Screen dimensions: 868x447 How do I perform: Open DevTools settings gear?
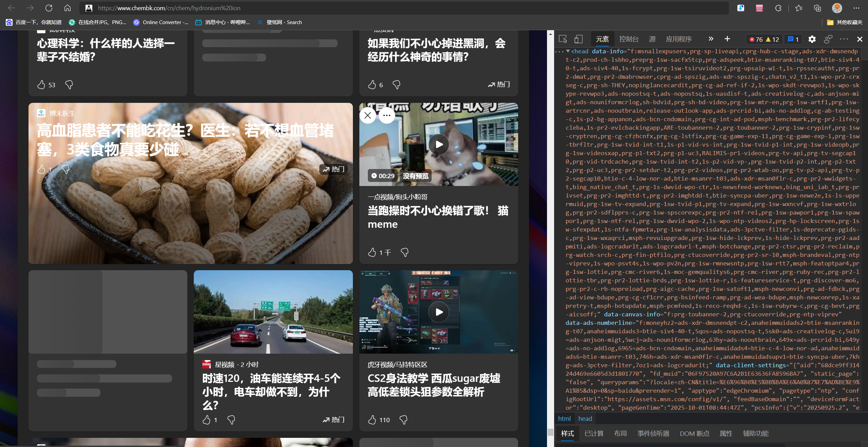812,39
